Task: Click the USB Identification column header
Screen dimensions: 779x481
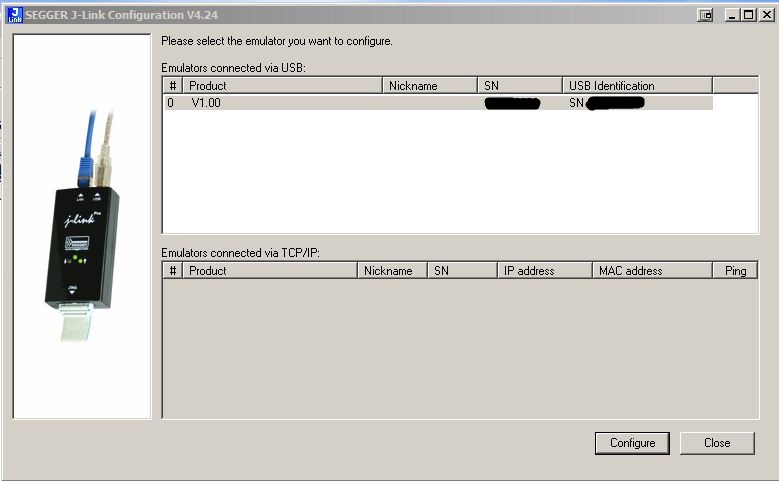Action: tap(637, 85)
